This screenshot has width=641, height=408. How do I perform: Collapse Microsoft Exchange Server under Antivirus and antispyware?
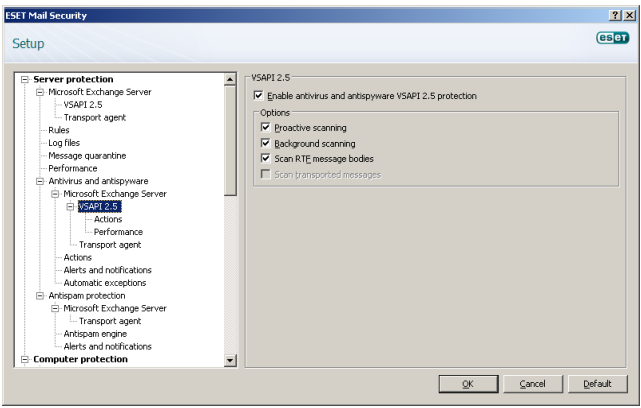tap(55, 194)
